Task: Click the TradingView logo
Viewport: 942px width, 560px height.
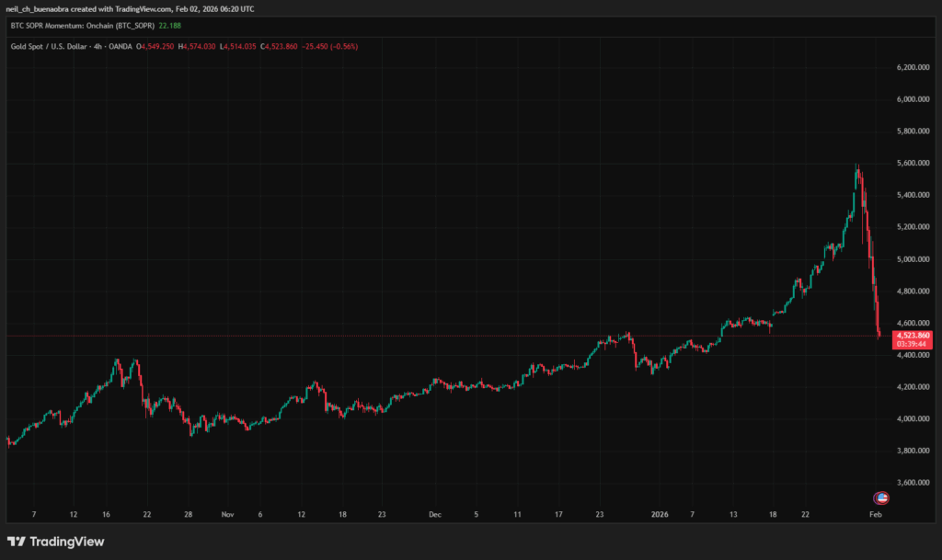Action: click(x=56, y=542)
